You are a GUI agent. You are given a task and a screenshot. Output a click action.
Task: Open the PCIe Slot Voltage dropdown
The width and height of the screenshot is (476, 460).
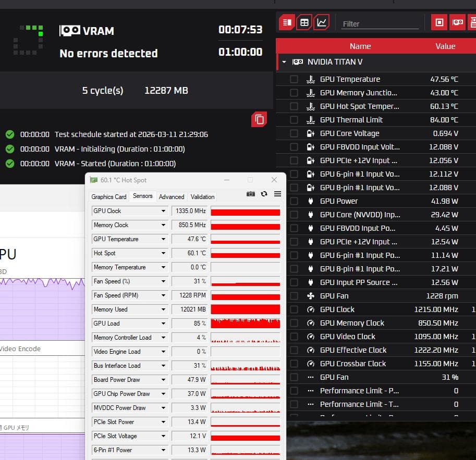(x=163, y=436)
